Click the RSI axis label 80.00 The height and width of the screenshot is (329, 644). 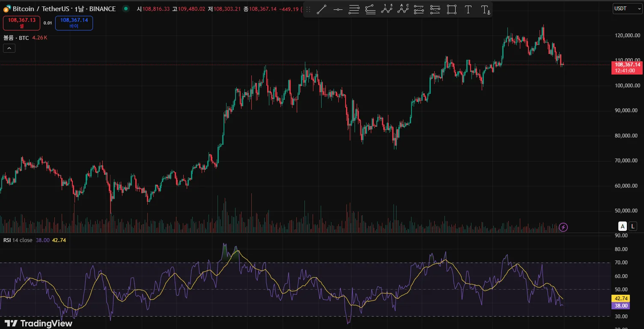(621, 249)
